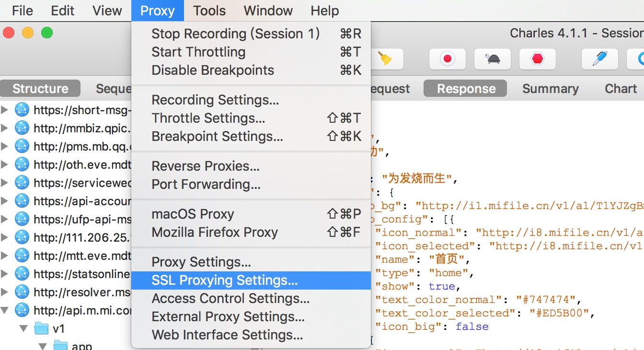Open the Help menu
Viewport: 644px width, 350px height.
(325, 11)
